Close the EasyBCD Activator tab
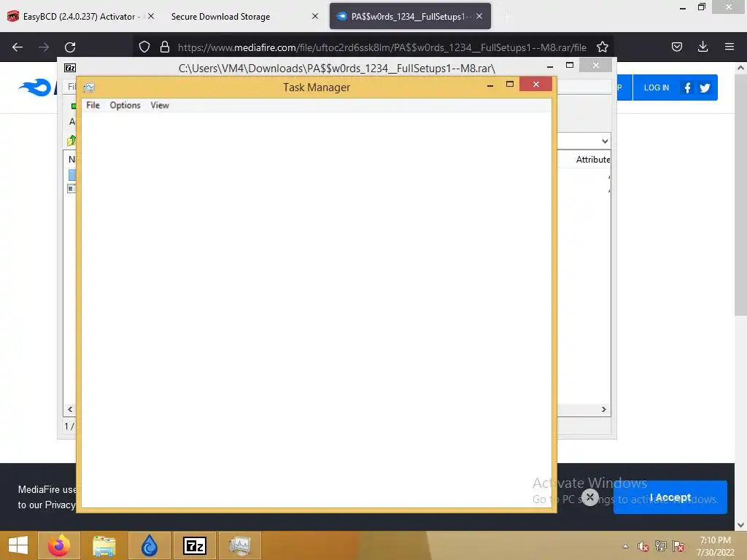Screen dimensions: 747x560 [151, 16]
